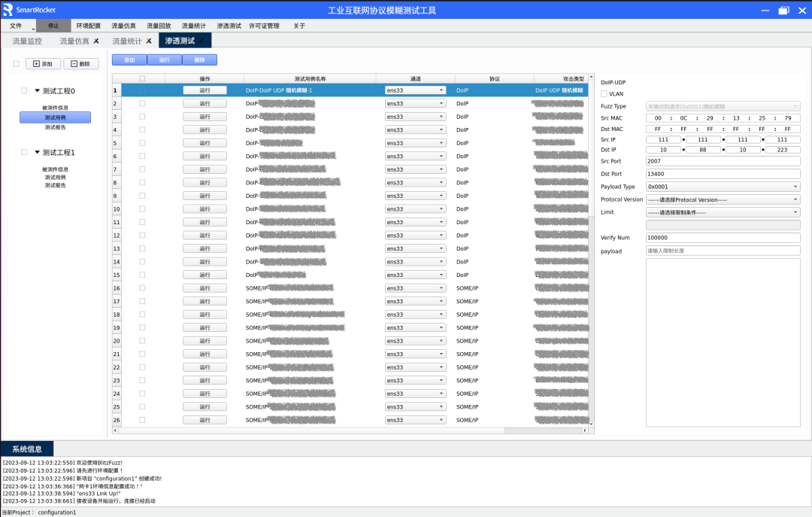Click the SmartRocket logo icon
Viewport: 812px width, 517px height.
click(8, 10)
